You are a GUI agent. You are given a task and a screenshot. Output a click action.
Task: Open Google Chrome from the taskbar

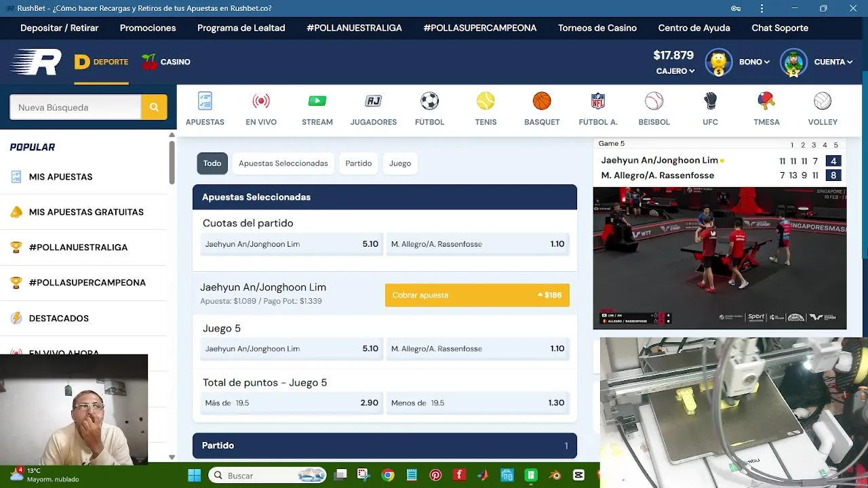coord(388,475)
